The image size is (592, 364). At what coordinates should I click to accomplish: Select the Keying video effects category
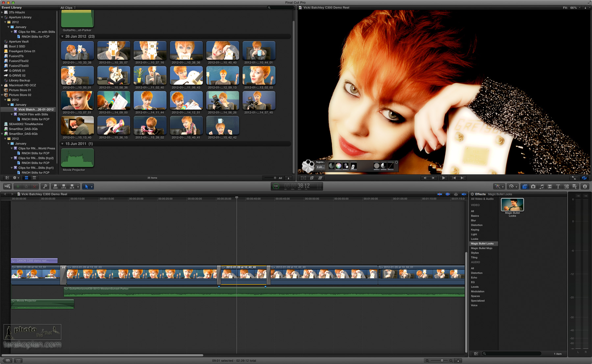click(x=475, y=230)
